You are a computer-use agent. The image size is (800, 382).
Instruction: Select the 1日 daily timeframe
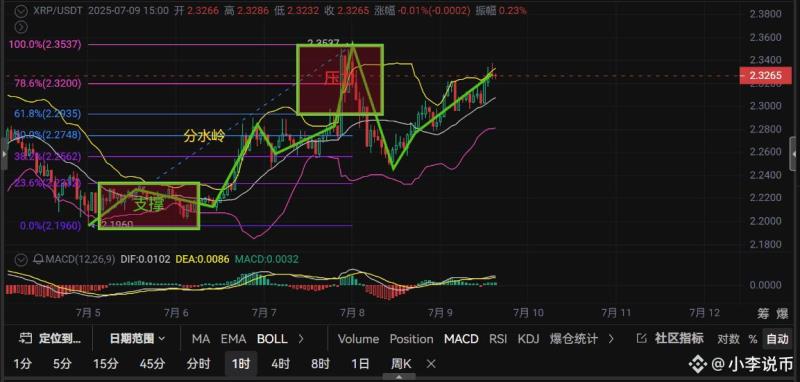coord(360,364)
